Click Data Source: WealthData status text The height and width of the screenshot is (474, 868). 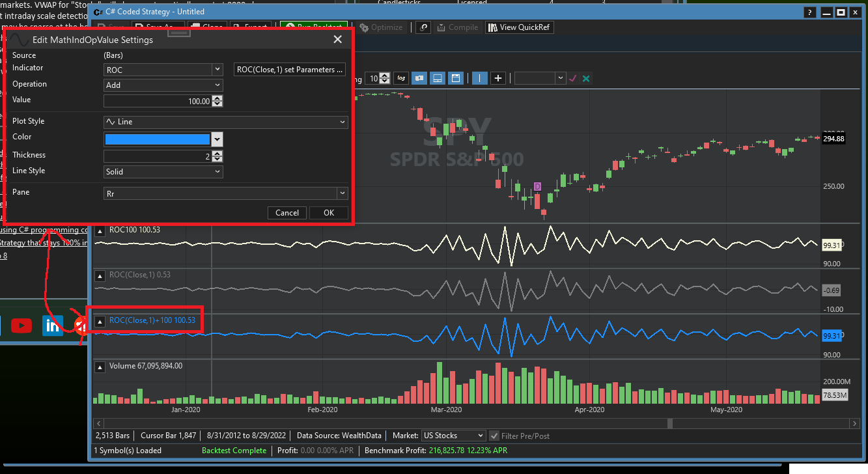pyautogui.click(x=339, y=436)
